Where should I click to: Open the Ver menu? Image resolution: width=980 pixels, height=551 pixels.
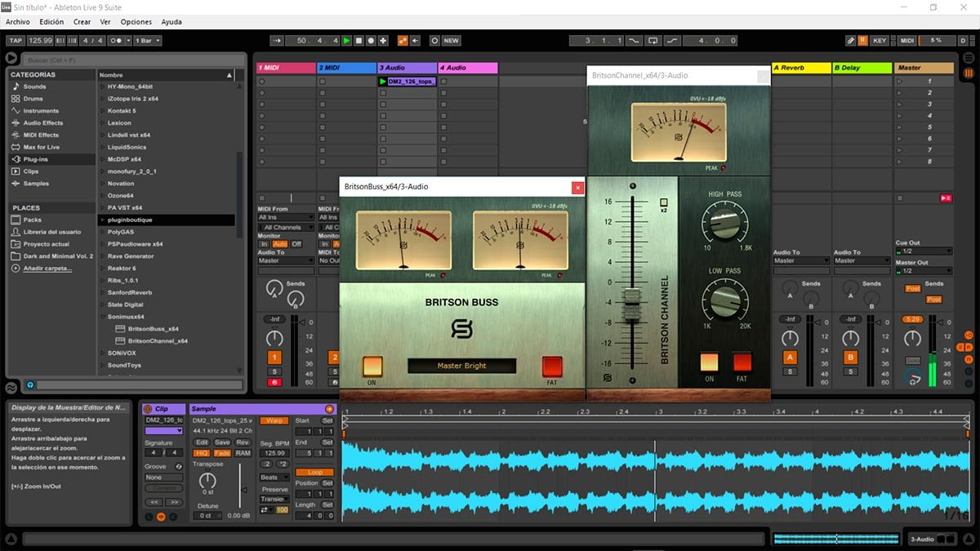coord(105,22)
